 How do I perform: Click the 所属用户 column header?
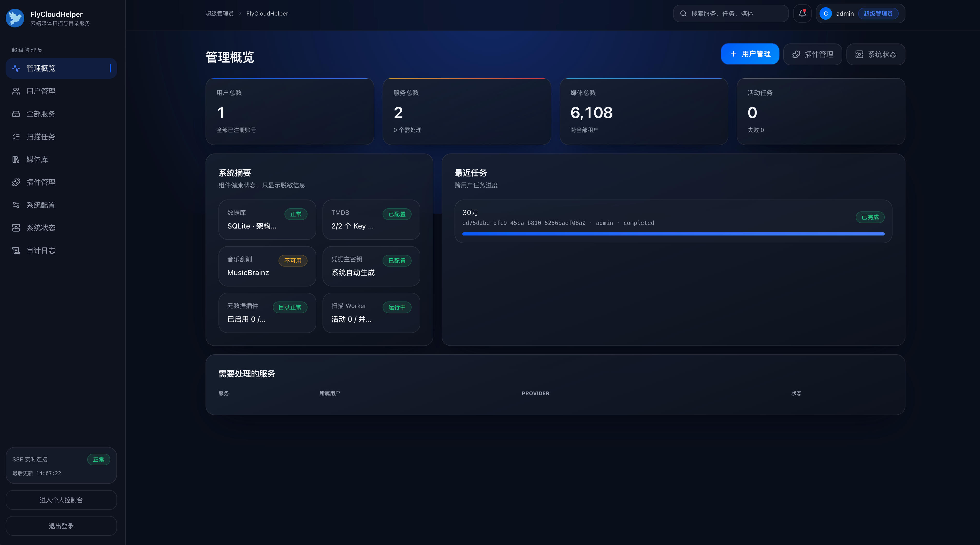pos(330,393)
